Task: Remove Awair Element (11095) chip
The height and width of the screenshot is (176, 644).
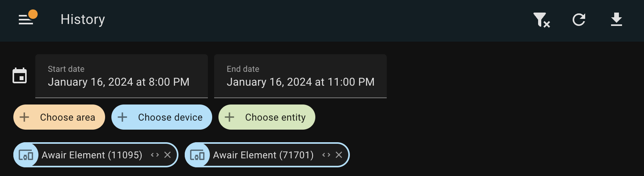Action: click(167, 155)
